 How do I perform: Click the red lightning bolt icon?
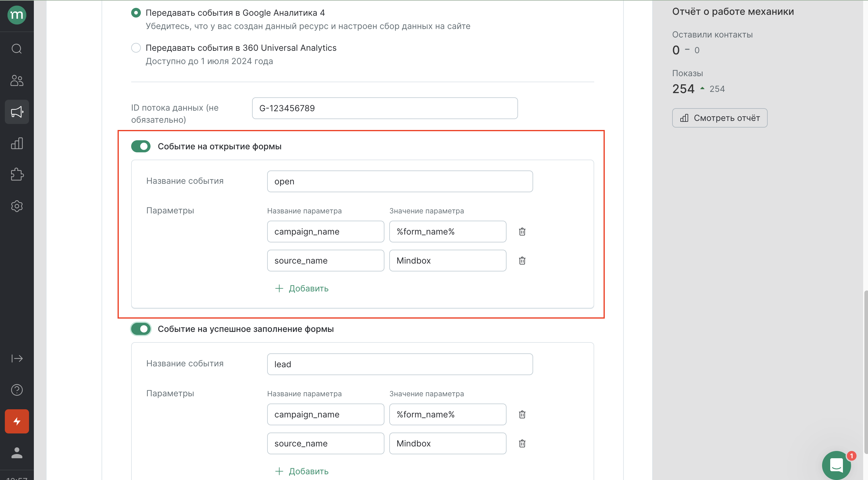(17, 421)
